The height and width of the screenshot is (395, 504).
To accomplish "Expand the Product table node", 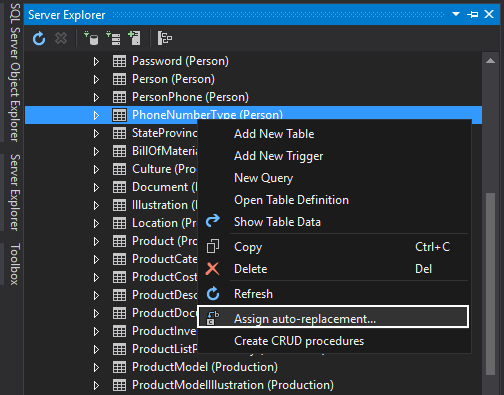I will (x=96, y=241).
